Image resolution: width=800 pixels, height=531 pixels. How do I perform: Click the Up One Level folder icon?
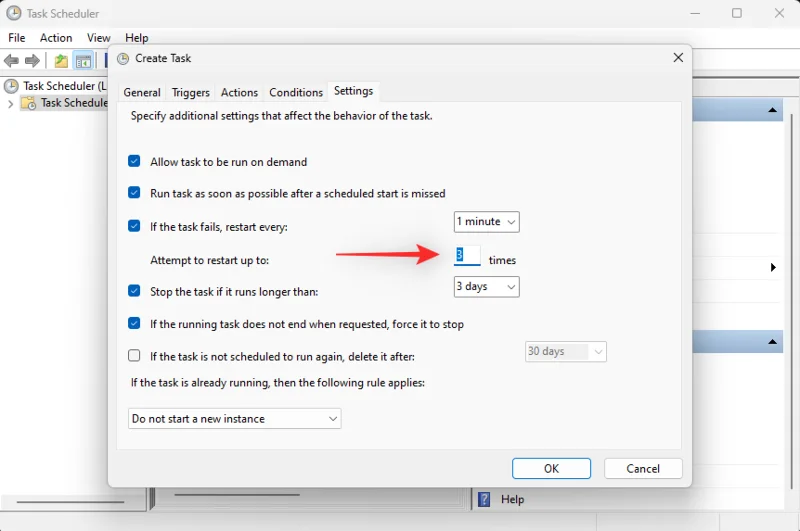[61, 61]
